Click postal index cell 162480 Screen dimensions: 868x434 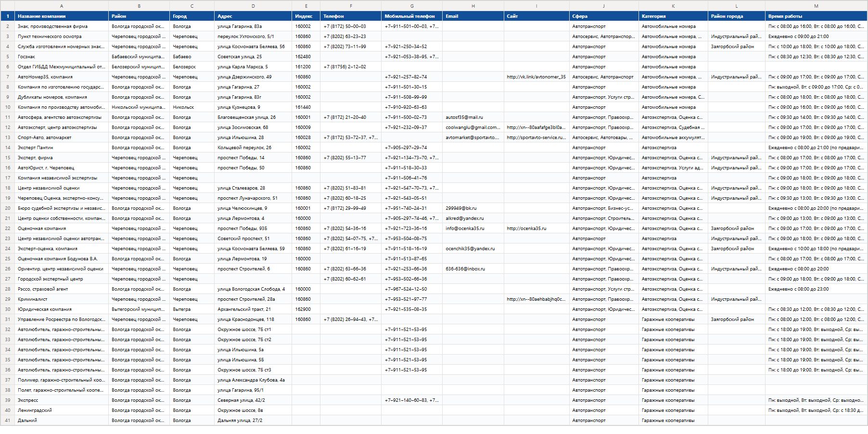click(x=306, y=57)
